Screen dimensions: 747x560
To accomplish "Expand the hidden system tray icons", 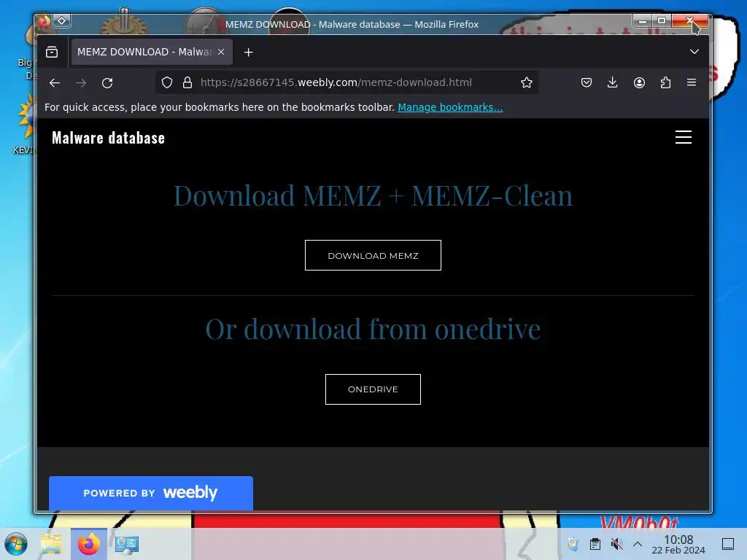I will (x=638, y=544).
